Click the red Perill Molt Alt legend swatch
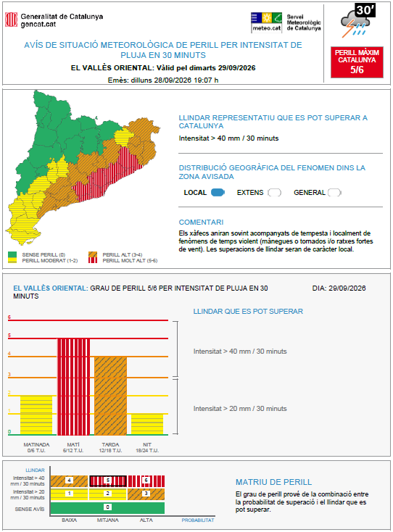 click(93, 260)
